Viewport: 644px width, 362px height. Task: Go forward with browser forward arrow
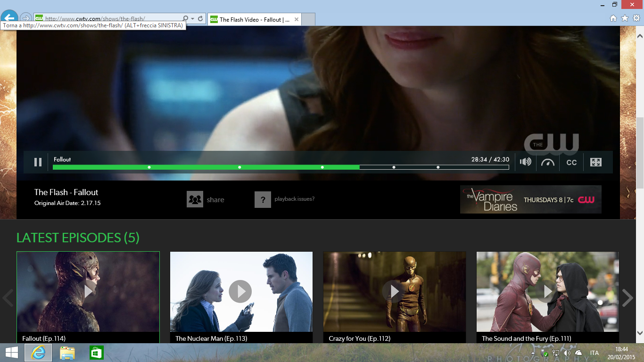(25, 18)
